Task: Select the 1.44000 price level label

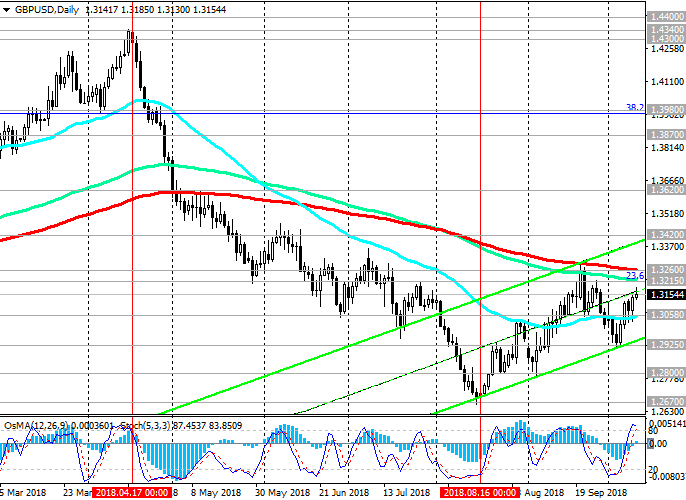Action: (667, 17)
